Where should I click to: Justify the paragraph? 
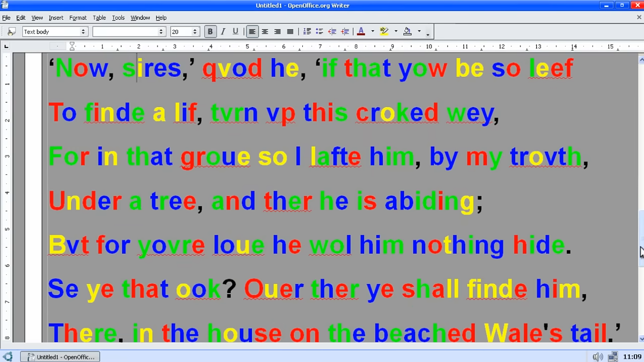[x=290, y=32]
